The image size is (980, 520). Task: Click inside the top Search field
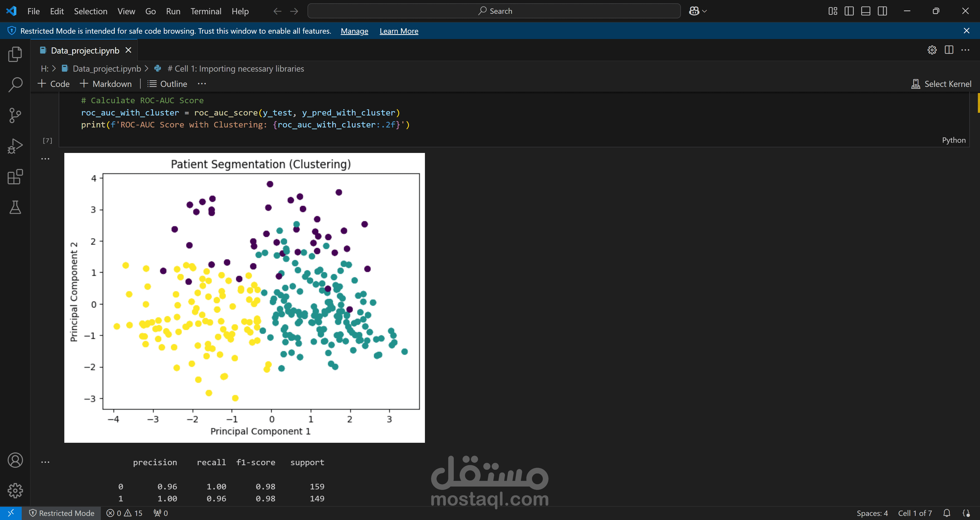coord(494,11)
